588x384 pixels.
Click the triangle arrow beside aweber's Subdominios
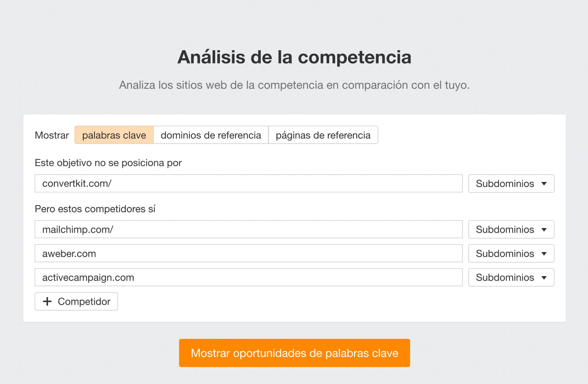point(544,254)
